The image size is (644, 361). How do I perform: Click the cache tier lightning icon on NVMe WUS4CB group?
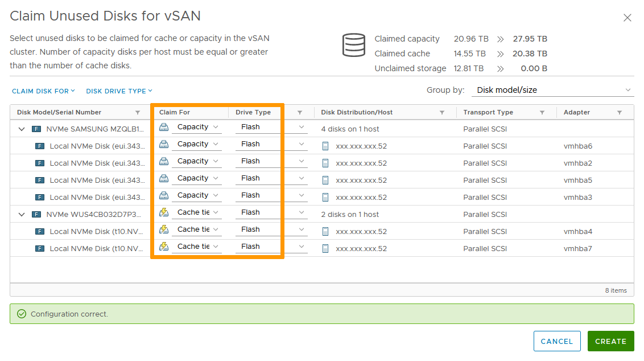coord(164,212)
